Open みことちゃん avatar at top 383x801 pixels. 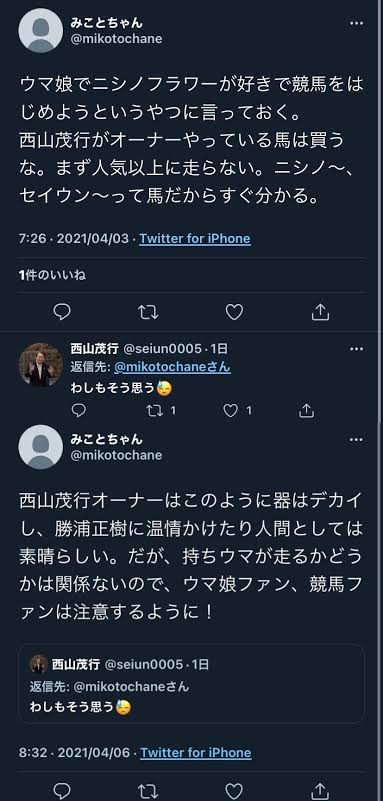41,30
